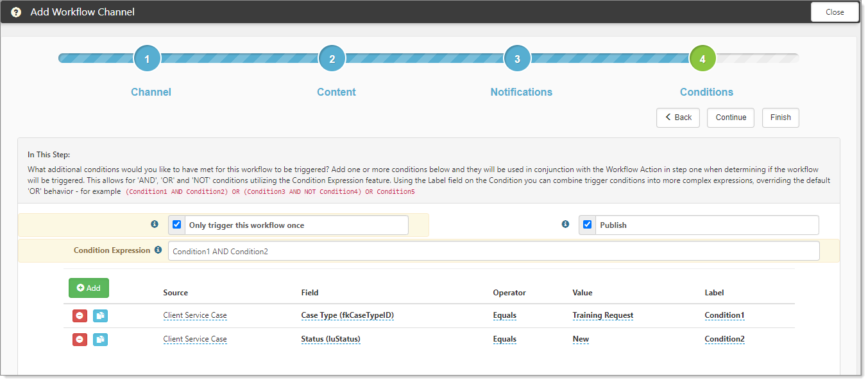Change the 'Training Request' value selection
The width and height of the screenshot is (868, 382).
[602, 315]
